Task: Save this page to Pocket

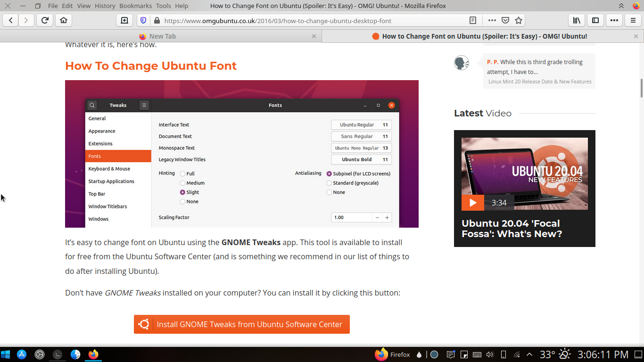Action: (505, 20)
